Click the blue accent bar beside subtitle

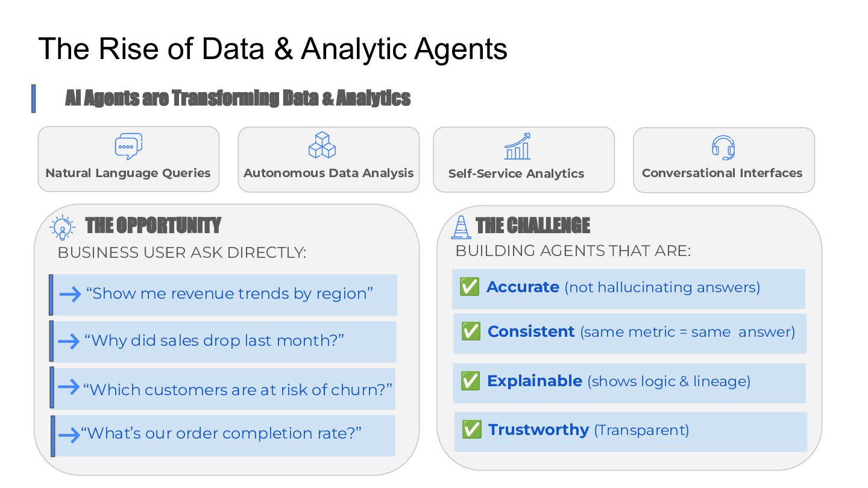[x=34, y=98]
